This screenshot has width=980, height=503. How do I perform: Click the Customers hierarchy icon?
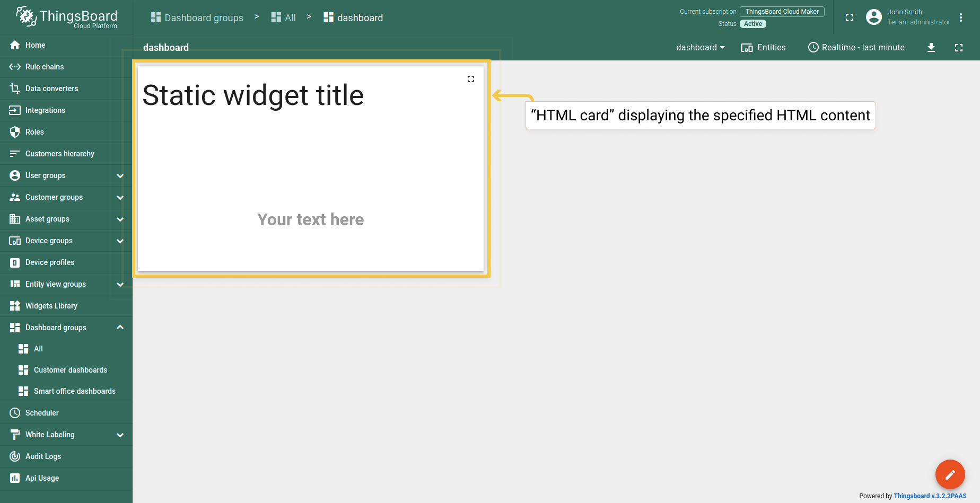(x=15, y=154)
